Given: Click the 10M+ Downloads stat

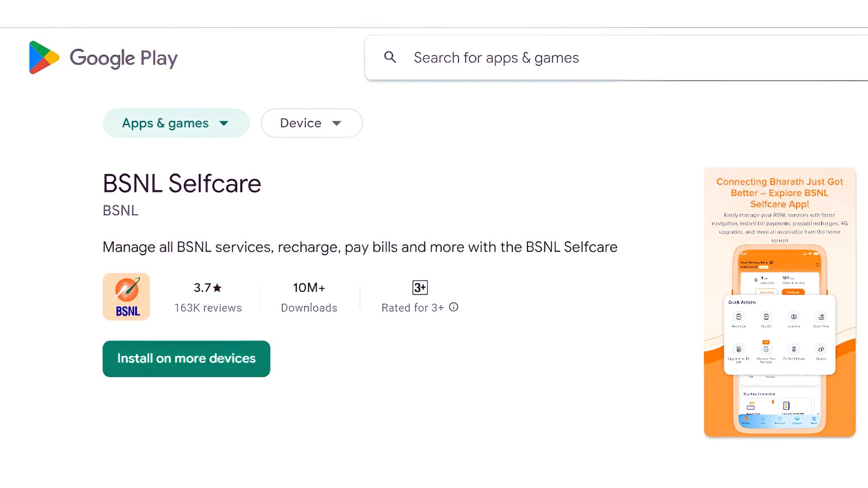Looking at the screenshot, I should (x=309, y=297).
